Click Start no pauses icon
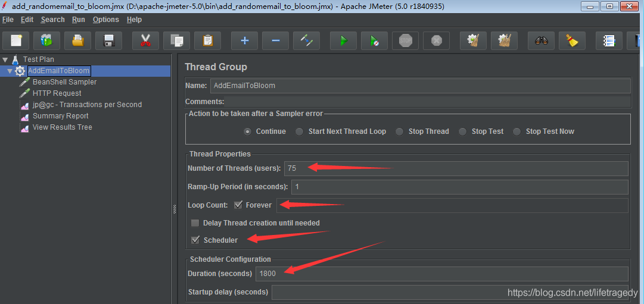The image size is (644, 304). point(375,40)
